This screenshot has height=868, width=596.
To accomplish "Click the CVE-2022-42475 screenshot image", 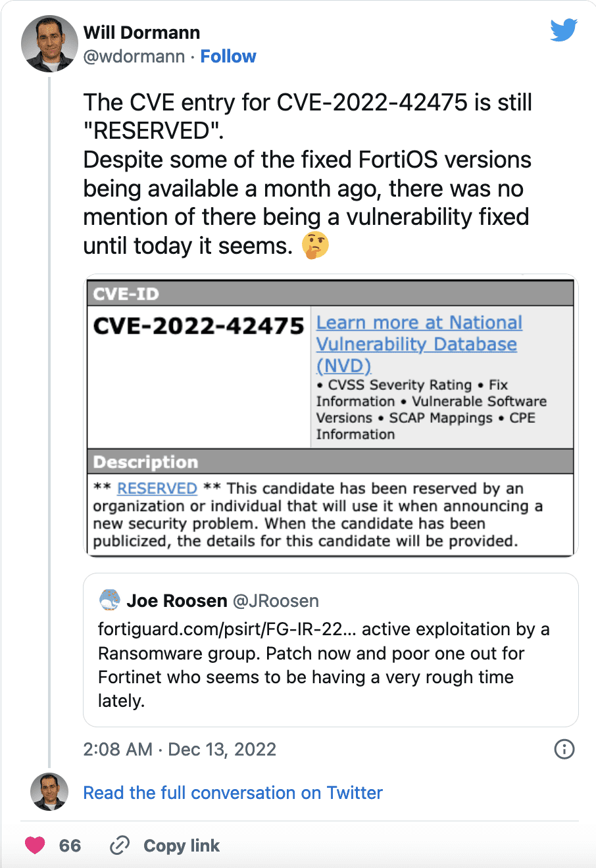I will pyautogui.click(x=330, y=416).
